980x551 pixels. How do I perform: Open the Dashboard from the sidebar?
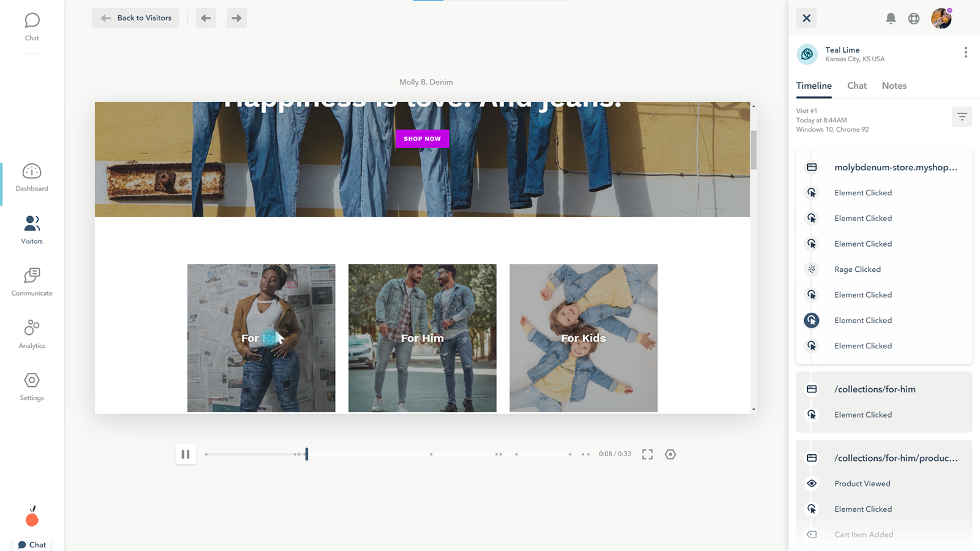[31, 178]
